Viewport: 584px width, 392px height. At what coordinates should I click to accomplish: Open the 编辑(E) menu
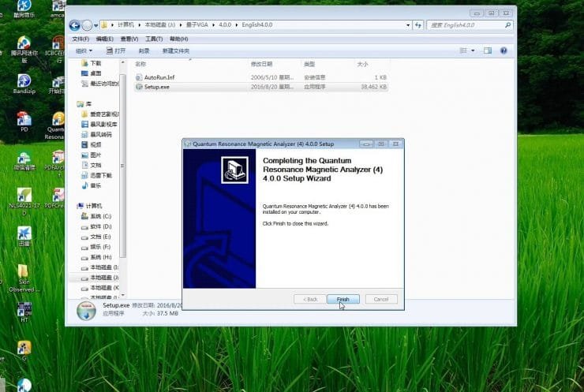point(105,39)
